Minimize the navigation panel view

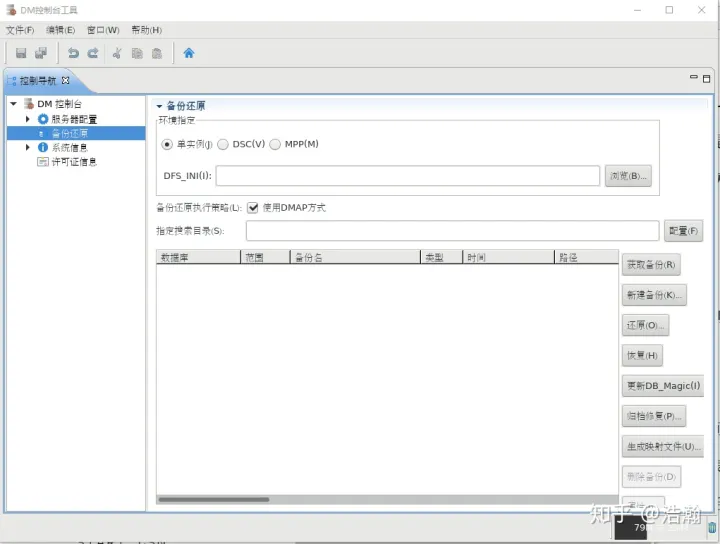pyautogui.click(x=694, y=77)
